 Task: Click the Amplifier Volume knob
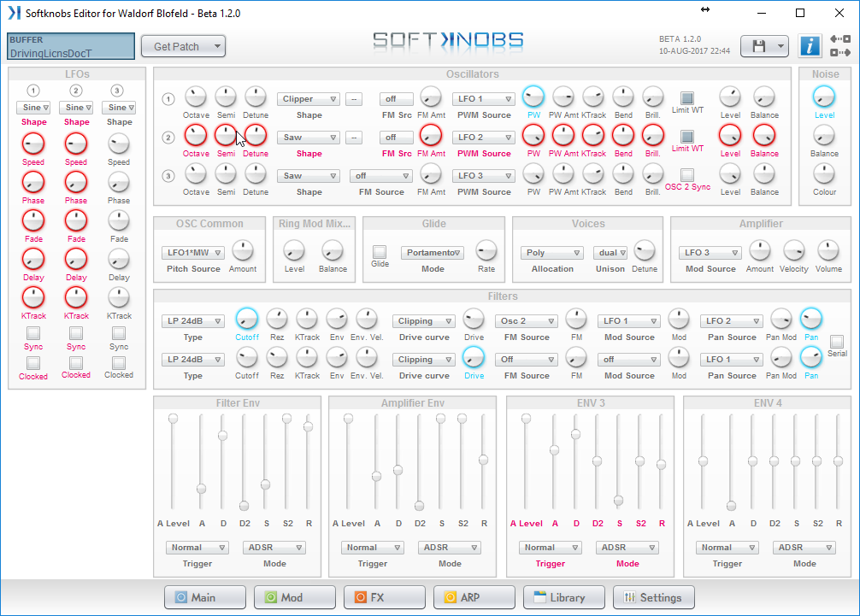click(828, 250)
